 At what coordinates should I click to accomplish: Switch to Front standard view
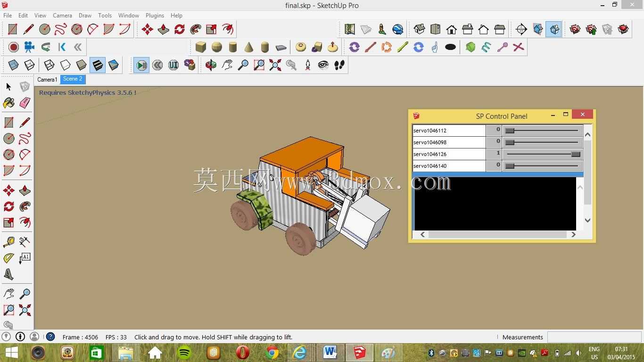point(452,29)
